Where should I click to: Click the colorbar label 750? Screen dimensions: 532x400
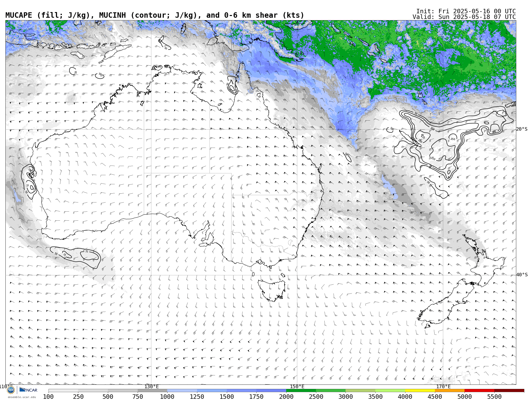pos(138,397)
